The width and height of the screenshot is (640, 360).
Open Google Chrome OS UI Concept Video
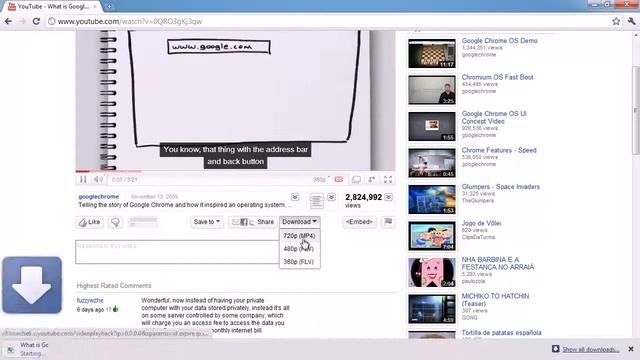[494, 118]
